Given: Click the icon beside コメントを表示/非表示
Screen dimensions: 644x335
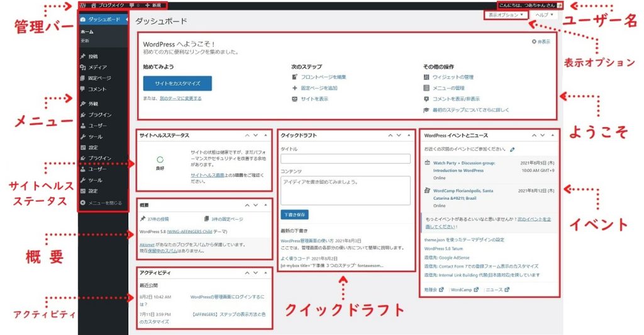Looking at the screenshot, I should (x=426, y=99).
